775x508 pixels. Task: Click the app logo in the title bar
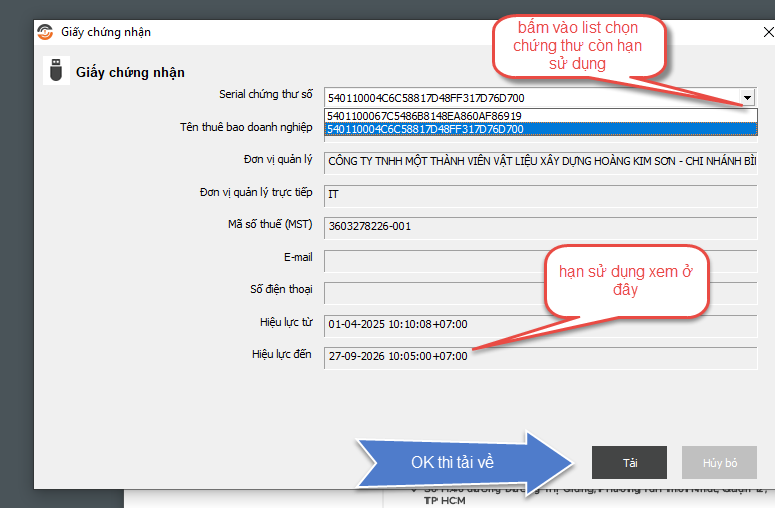click(x=46, y=32)
